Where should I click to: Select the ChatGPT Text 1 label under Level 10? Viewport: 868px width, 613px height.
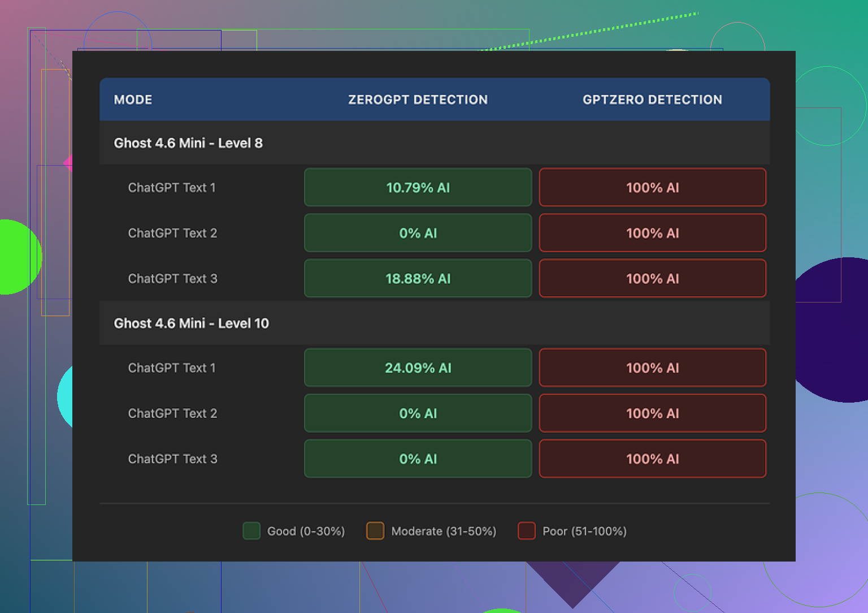pos(172,368)
